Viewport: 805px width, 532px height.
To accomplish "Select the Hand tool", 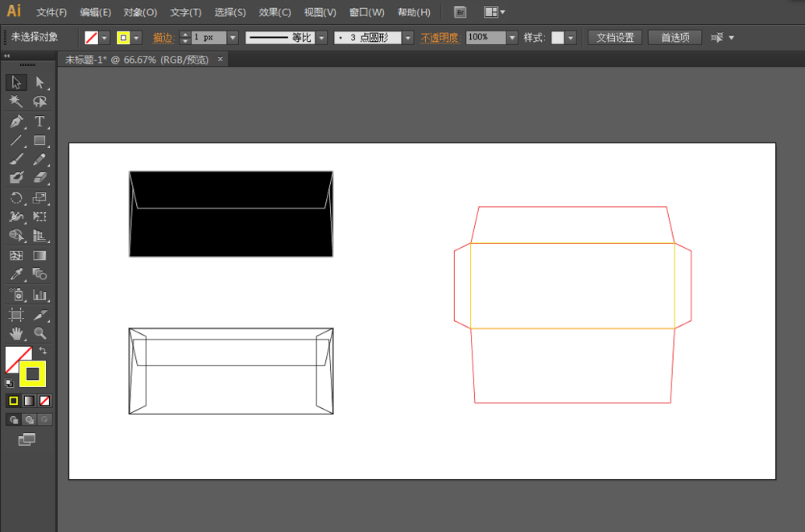I will click(16, 333).
